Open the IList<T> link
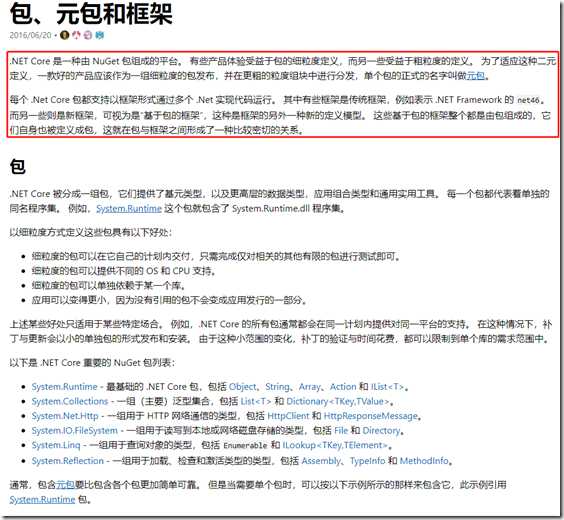 [x=388, y=387]
